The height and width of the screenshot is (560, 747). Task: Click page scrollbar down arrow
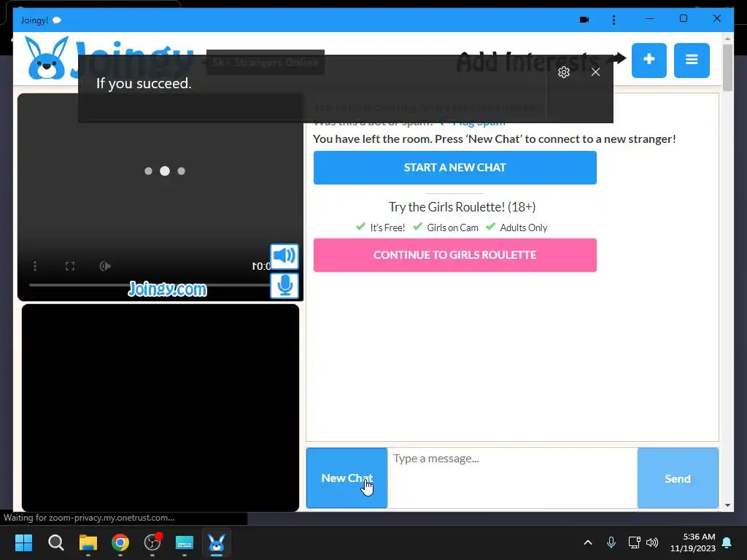tap(727, 505)
